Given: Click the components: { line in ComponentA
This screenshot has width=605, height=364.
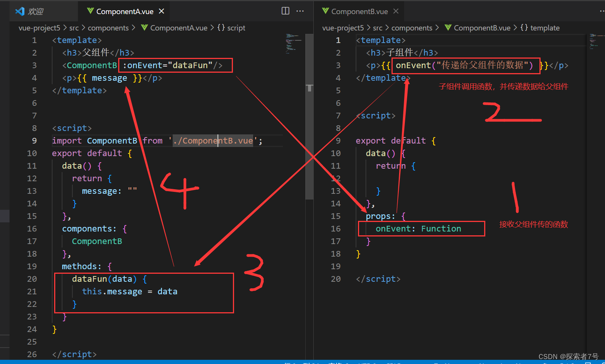Looking at the screenshot, I should pyautogui.click(x=95, y=229).
